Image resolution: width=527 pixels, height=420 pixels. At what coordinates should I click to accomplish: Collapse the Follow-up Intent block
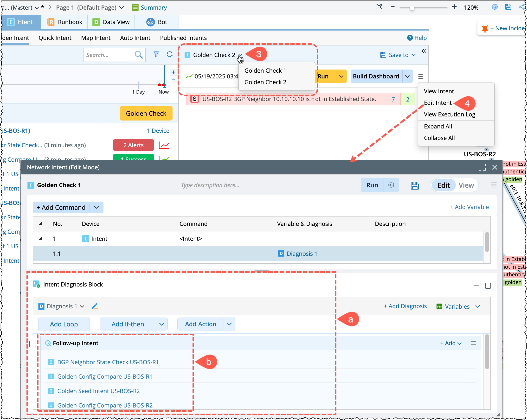point(33,344)
